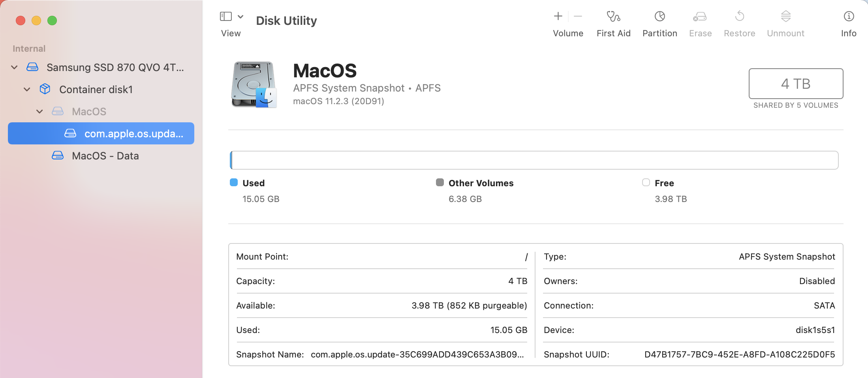Click the Capacity value 4 TB
Viewport: 868px width, 378px height.
click(x=518, y=281)
